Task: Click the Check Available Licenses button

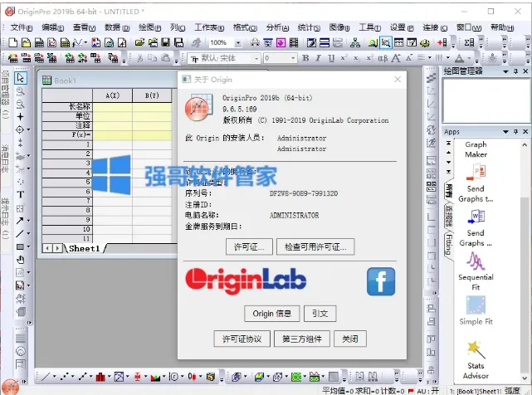Action: [x=315, y=246]
